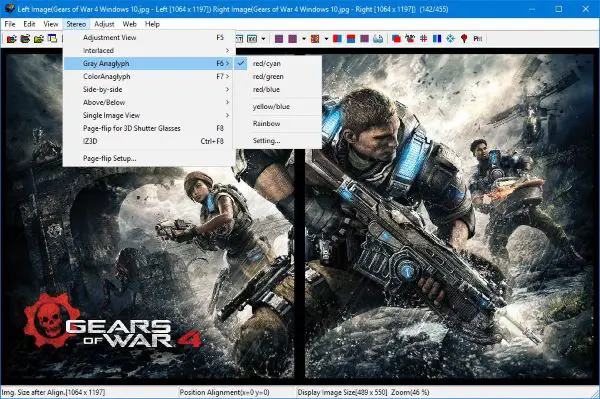Viewport: 600px width, 399px height.
Task: Click the red pin toolbar icon
Action: click(x=464, y=39)
